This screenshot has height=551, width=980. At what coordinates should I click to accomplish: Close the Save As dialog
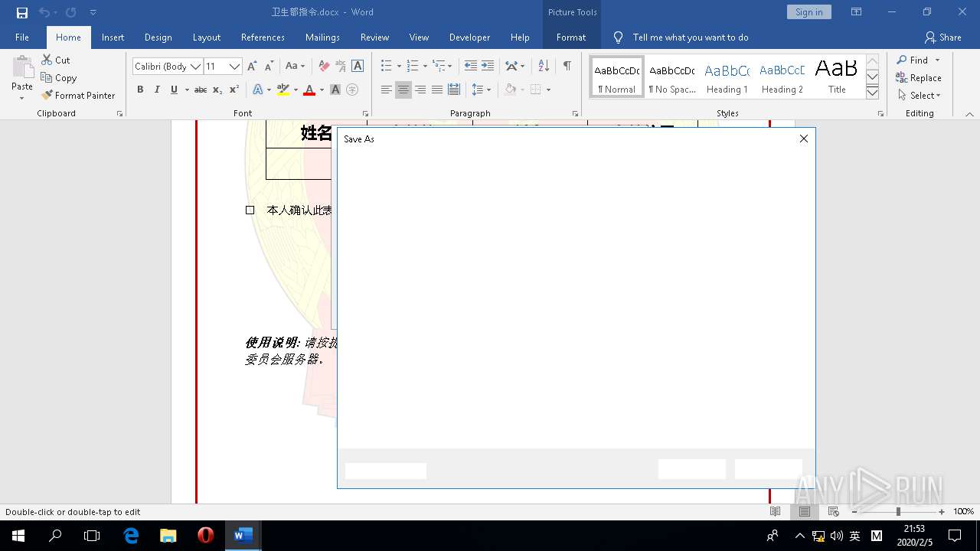[x=803, y=139]
